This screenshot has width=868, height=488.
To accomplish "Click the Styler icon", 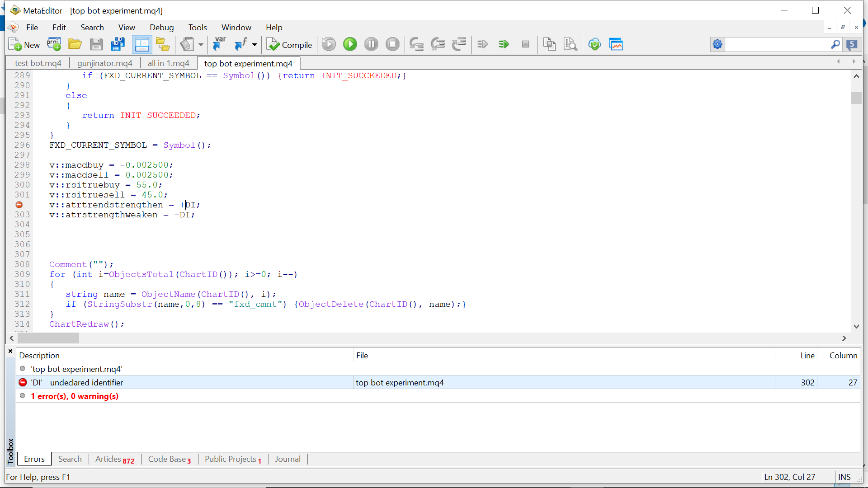I will (x=187, y=45).
